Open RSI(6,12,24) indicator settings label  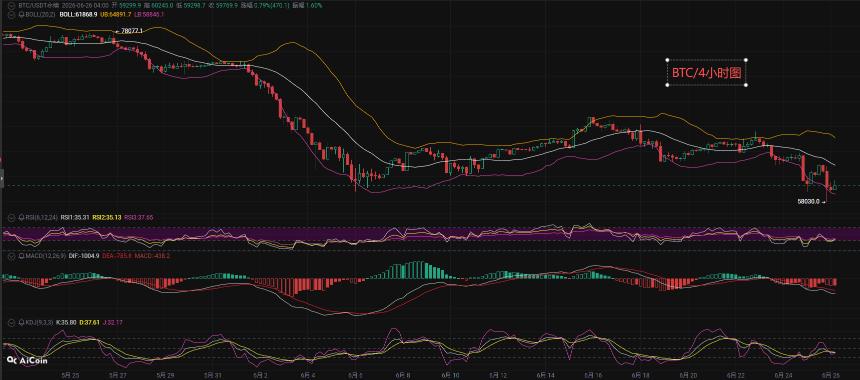click(42, 218)
